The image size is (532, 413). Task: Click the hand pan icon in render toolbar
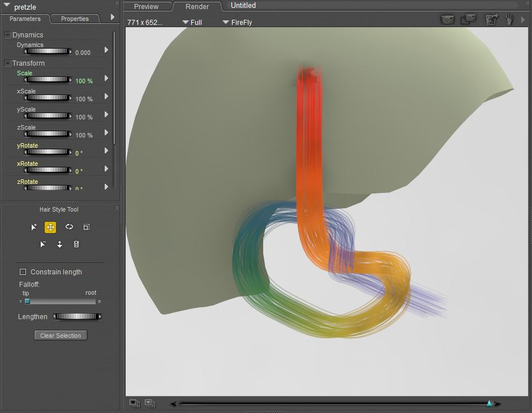tap(509, 19)
